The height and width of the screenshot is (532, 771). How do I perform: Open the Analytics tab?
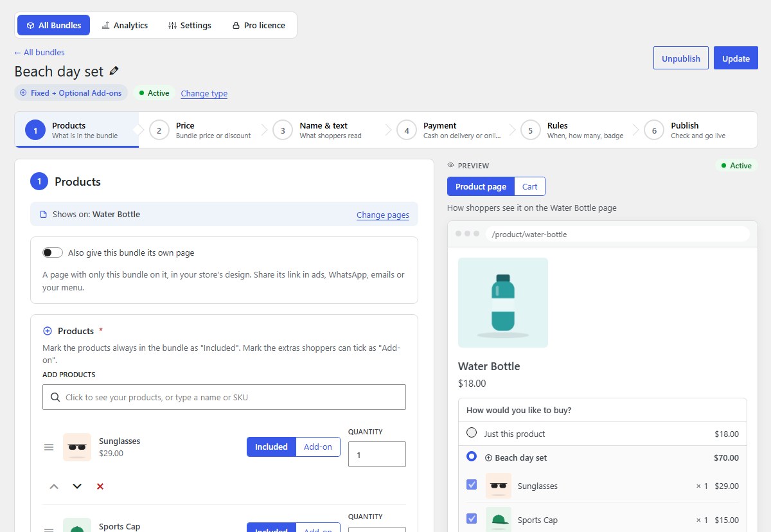tap(125, 25)
